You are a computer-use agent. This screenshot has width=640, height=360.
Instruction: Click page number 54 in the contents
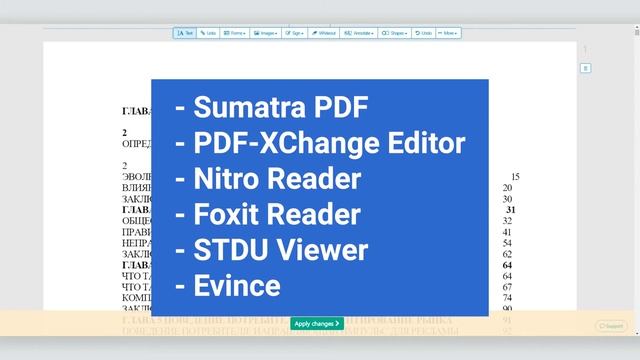507,243
